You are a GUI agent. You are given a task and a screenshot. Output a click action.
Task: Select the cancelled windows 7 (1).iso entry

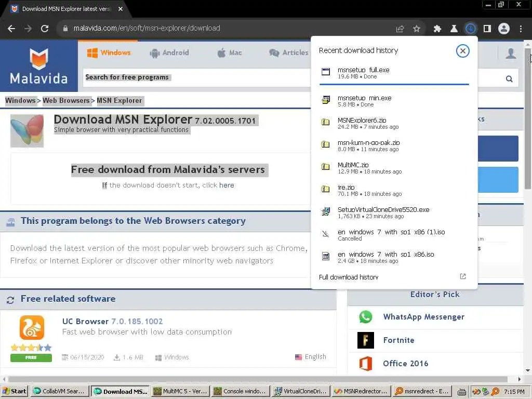(x=394, y=235)
